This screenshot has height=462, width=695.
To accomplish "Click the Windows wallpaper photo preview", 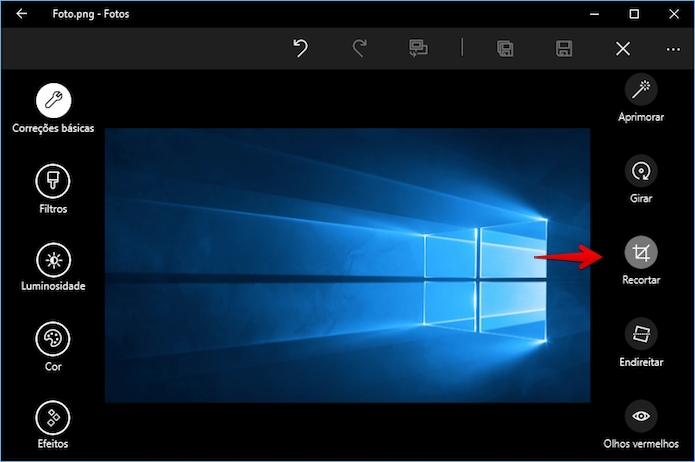I will click(x=348, y=265).
